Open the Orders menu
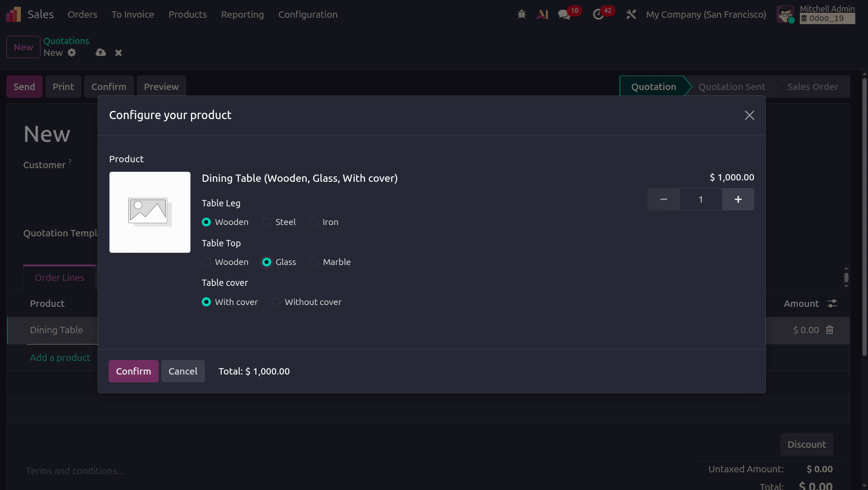Screen dimensions: 868x490 (82, 15)
